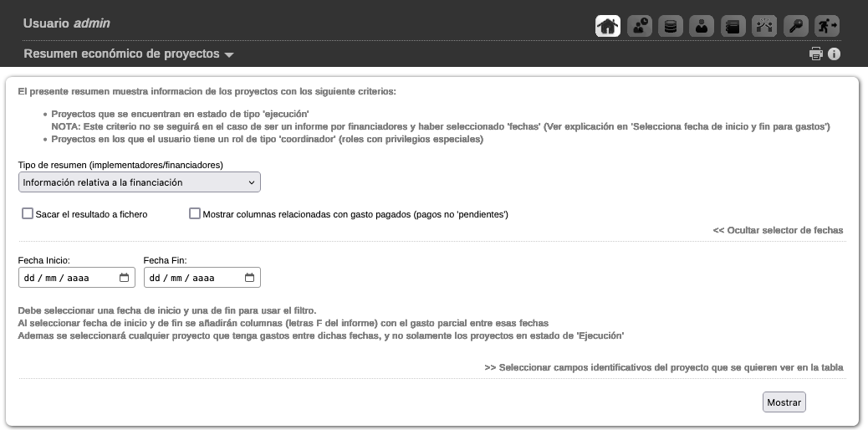Tick 'Mostrar columnas relacionadas con gasto pagados'
The width and height of the screenshot is (868, 430).
[x=195, y=214]
